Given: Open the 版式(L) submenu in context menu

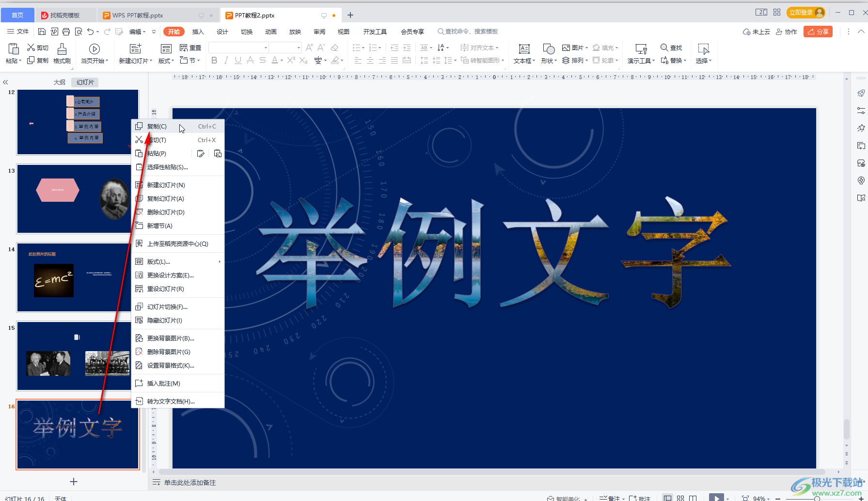Looking at the screenshot, I should click(178, 261).
